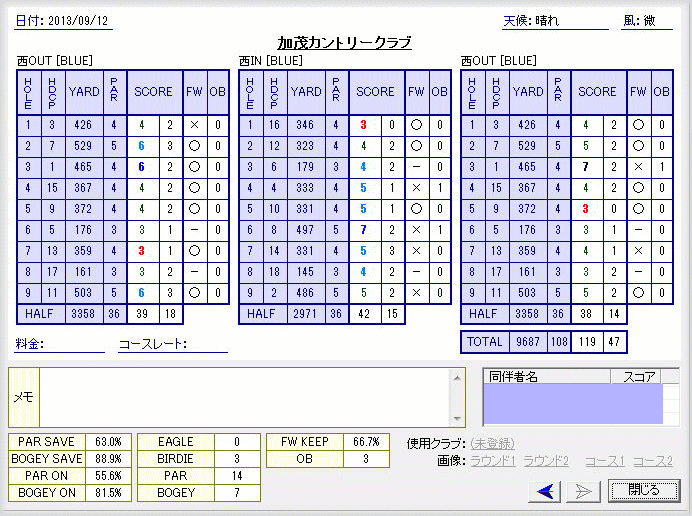Select the スコア column header
Image resolution: width=692 pixels, height=516 pixels.
click(636, 377)
